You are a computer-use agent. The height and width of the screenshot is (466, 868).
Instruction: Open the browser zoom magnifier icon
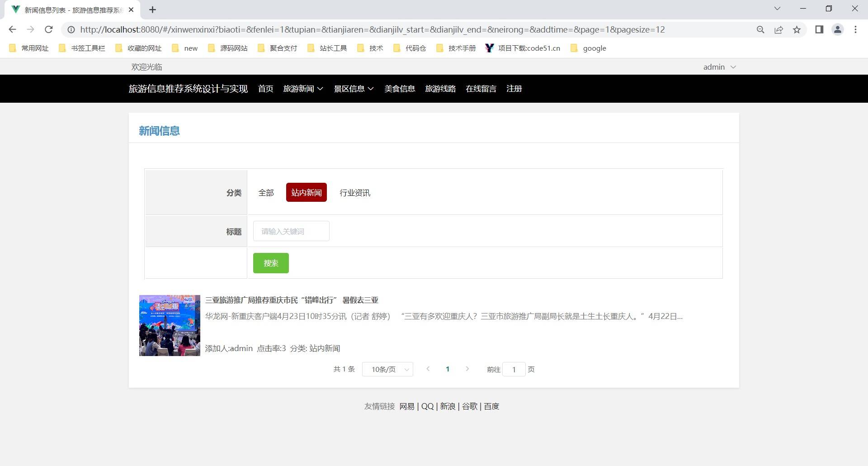(760, 29)
